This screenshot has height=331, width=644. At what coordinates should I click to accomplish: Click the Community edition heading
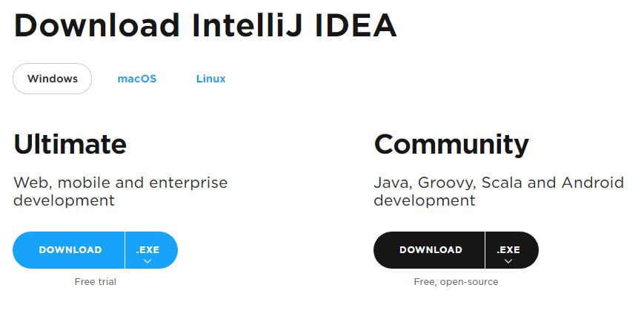tap(451, 143)
